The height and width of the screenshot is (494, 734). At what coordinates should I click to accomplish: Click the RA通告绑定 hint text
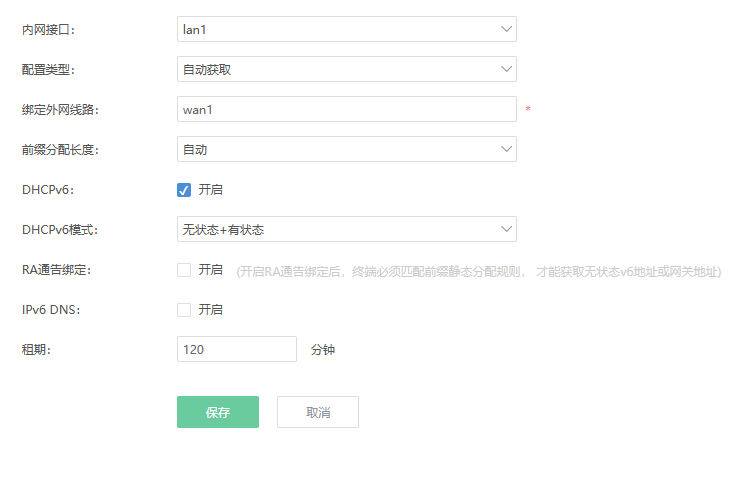pyautogui.click(x=479, y=272)
